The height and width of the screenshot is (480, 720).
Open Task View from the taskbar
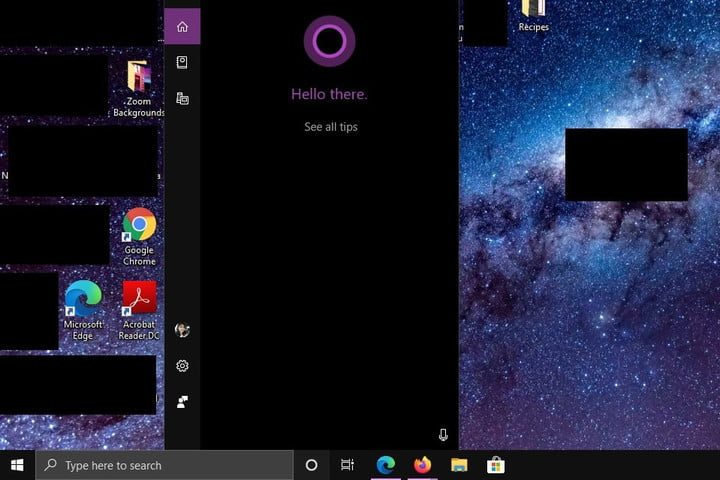click(x=347, y=465)
